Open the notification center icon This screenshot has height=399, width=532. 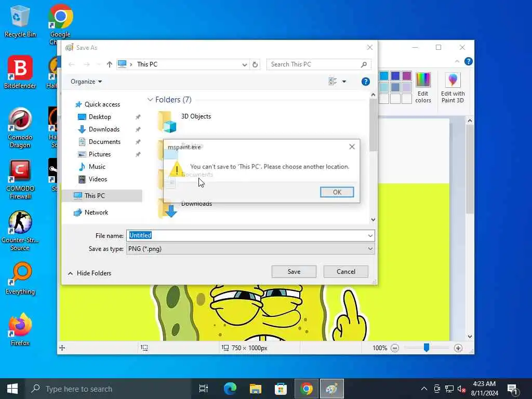pos(513,389)
